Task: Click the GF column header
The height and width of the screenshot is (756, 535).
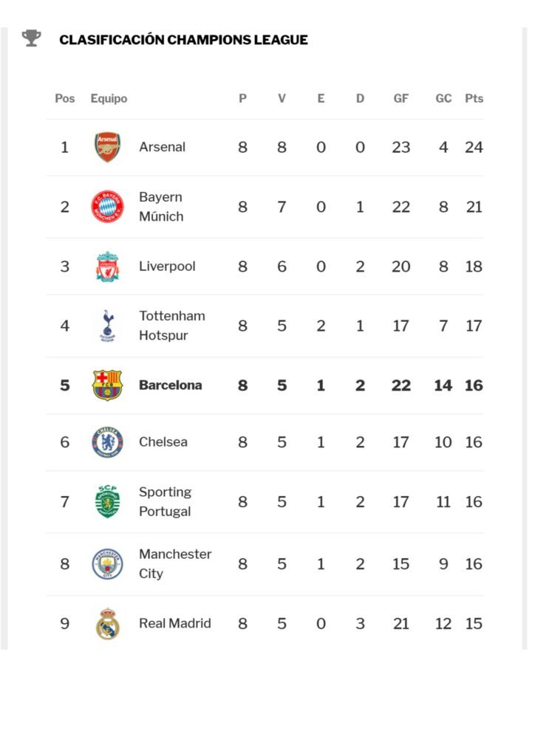Action: pyautogui.click(x=401, y=98)
